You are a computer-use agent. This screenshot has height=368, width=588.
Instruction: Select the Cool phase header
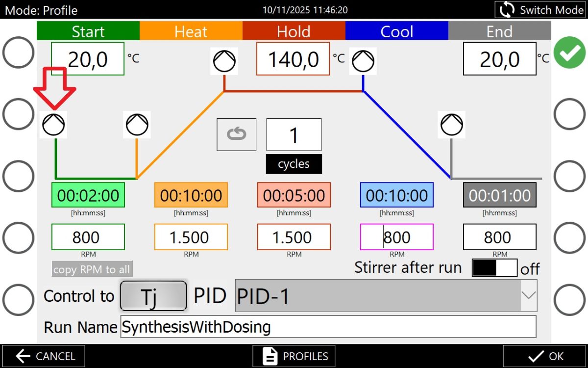pos(396,32)
